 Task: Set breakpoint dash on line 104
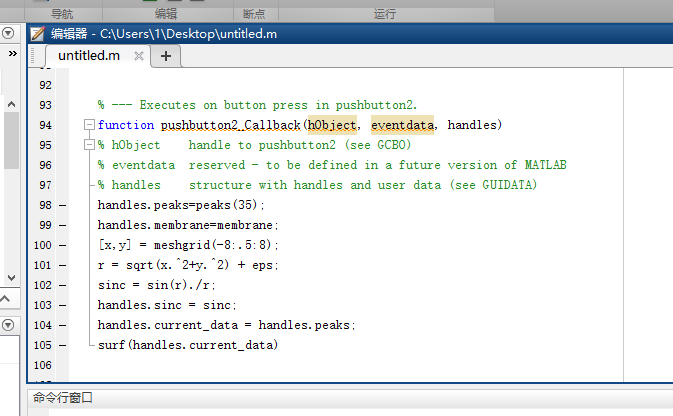pos(63,325)
